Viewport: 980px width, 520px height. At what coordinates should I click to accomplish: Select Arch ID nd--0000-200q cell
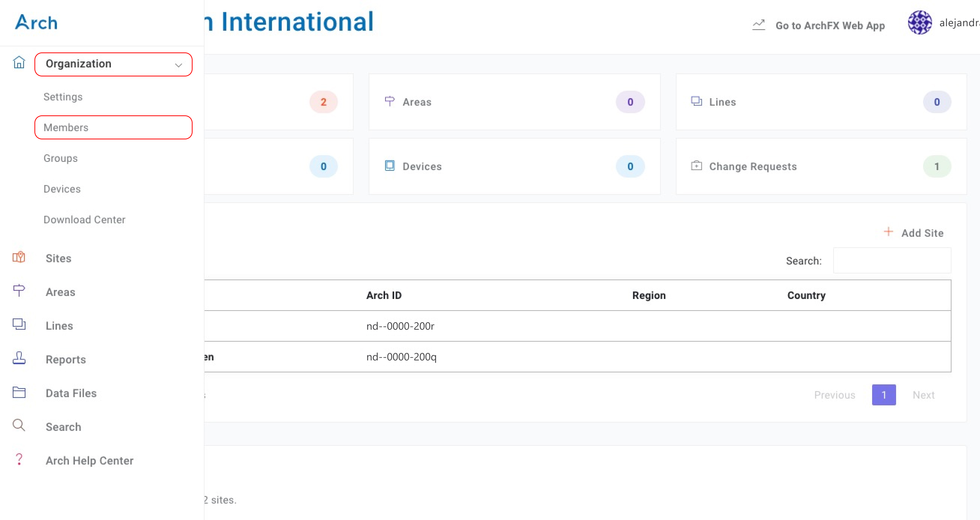(x=401, y=357)
